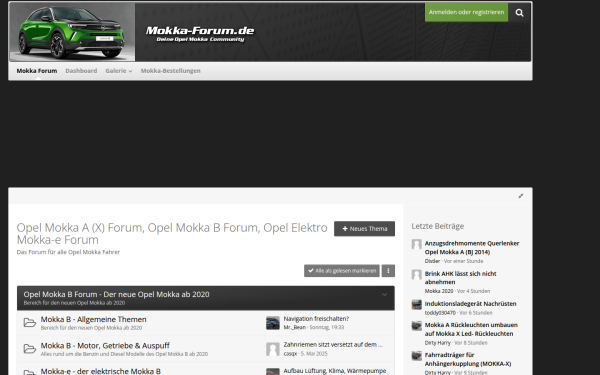Open Brink AHK lässt sich nicht abnehmen post
This screenshot has height=375, width=600.
tap(460, 278)
